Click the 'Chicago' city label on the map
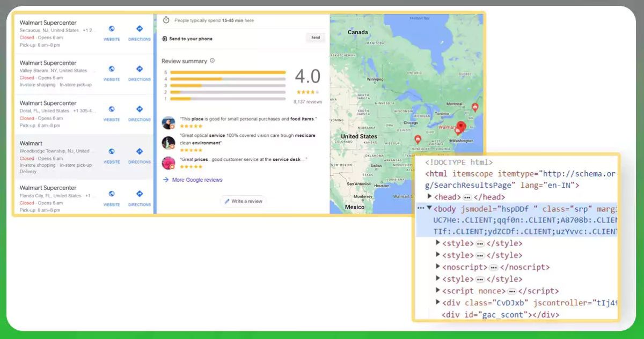644x339 pixels. [411, 123]
